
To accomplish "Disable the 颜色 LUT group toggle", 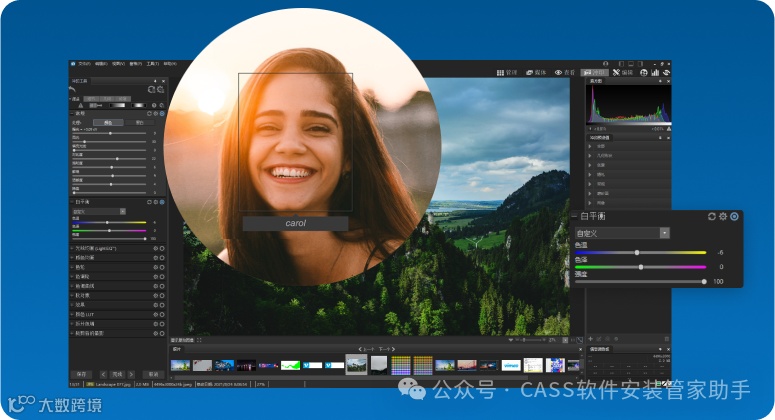I will 161,313.
